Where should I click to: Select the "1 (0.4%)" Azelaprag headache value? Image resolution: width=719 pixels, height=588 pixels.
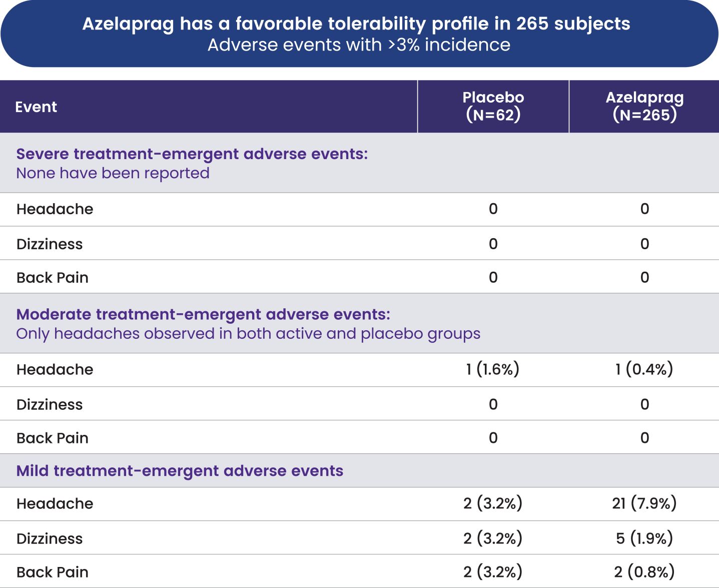tap(644, 369)
